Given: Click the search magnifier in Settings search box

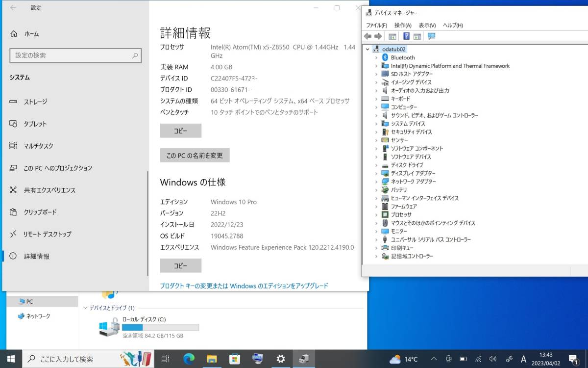Looking at the screenshot, I should pyautogui.click(x=135, y=56).
